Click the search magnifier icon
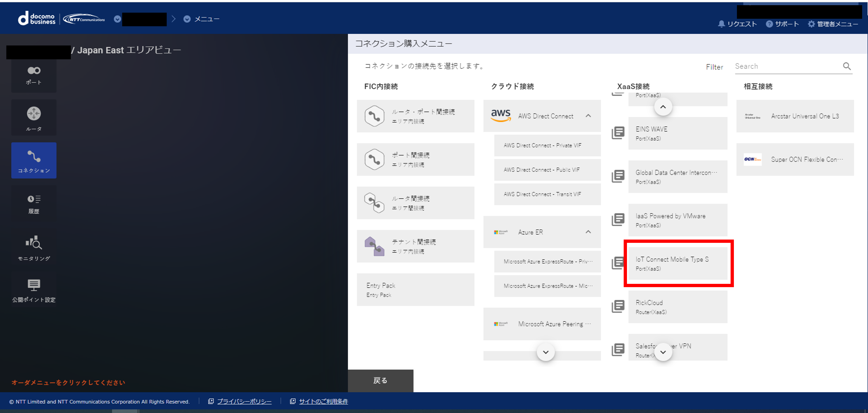The image size is (868, 413). coord(847,66)
